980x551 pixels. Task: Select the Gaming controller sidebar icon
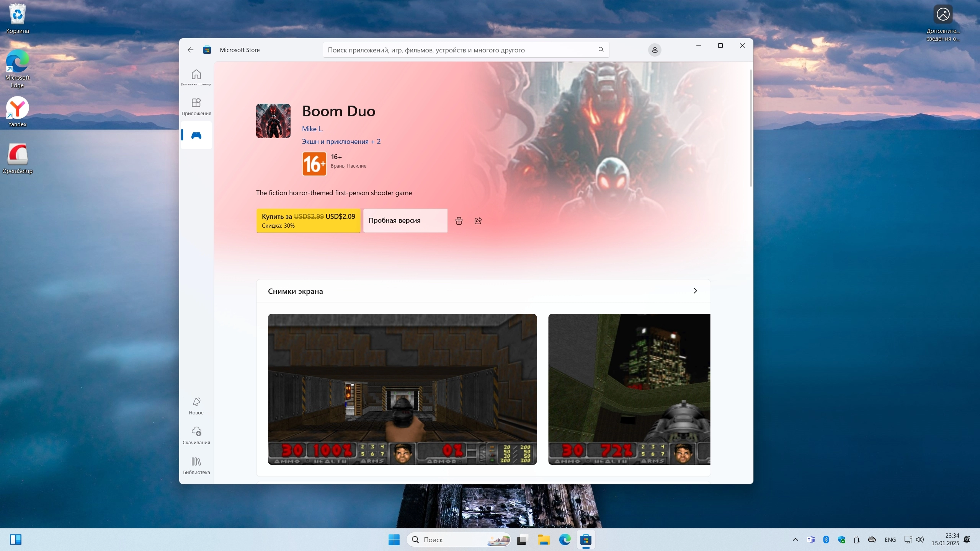196,135
